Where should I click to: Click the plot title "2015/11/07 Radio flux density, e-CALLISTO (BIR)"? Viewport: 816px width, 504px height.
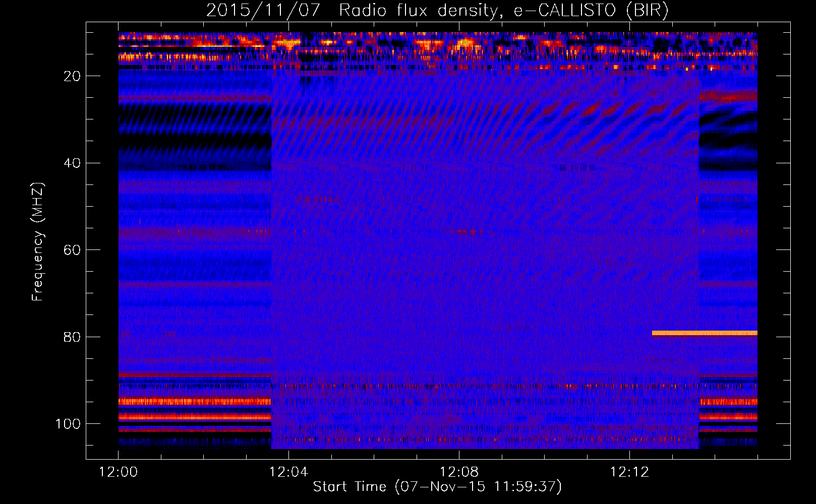437,10
